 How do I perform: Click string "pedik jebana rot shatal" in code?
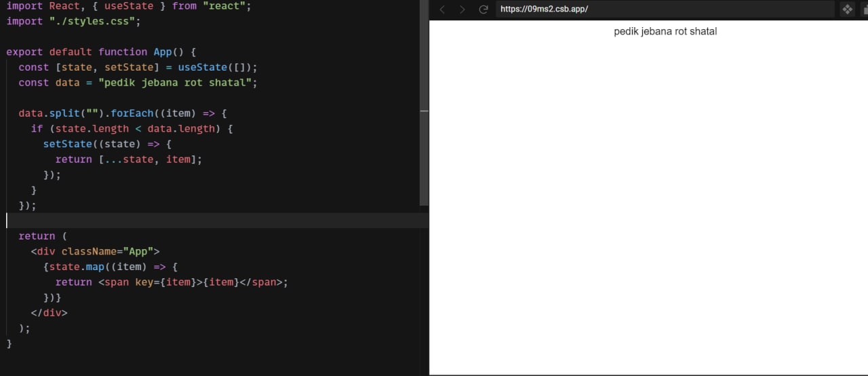[x=175, y=83]
